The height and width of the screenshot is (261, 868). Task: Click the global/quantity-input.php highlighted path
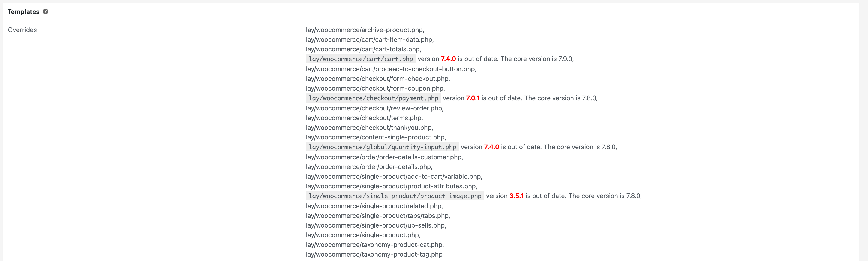pos(382,147)
